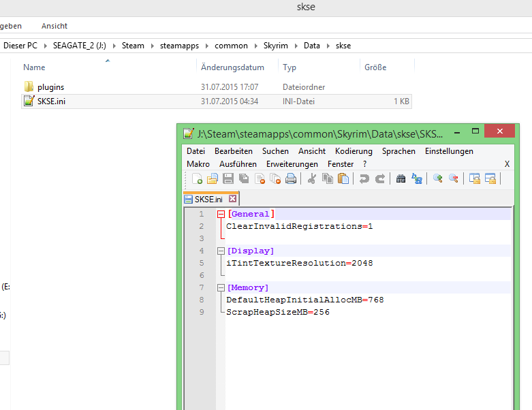Open the Fenster menu
Viewport: 532px width, 410px height.
tap(341, 164)
